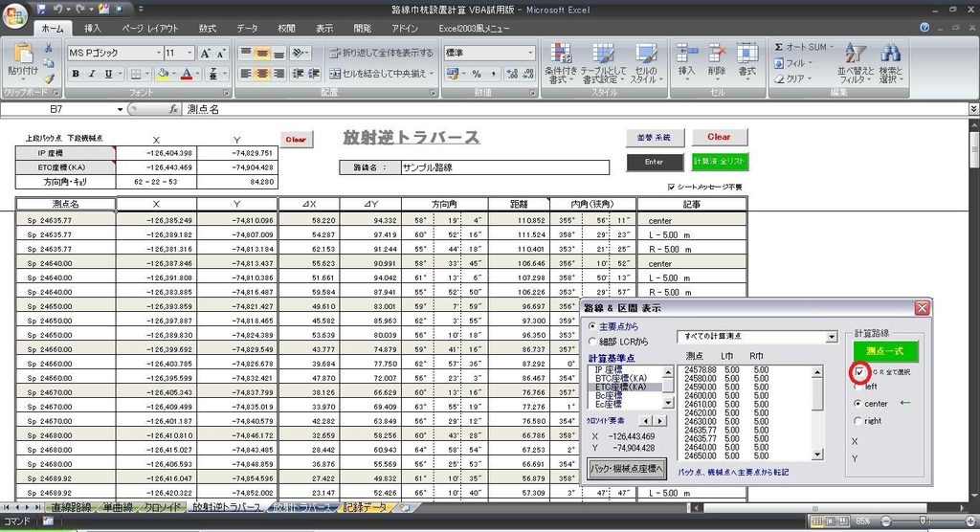Open Cell Styles (セルのスタイル)
This screenshot has width=980, height=532.
(x=645, y=63)
